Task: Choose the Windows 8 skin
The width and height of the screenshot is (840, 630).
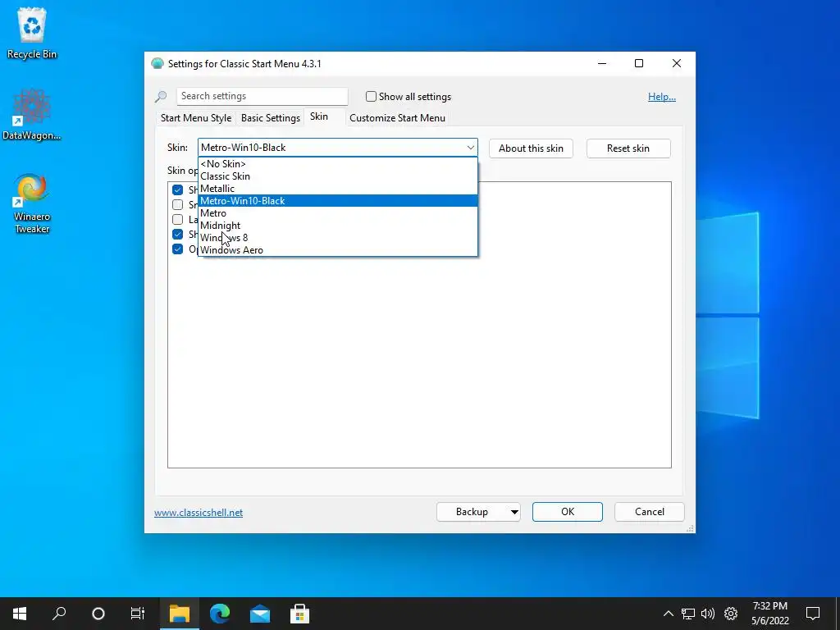Action: pos(337,238)
